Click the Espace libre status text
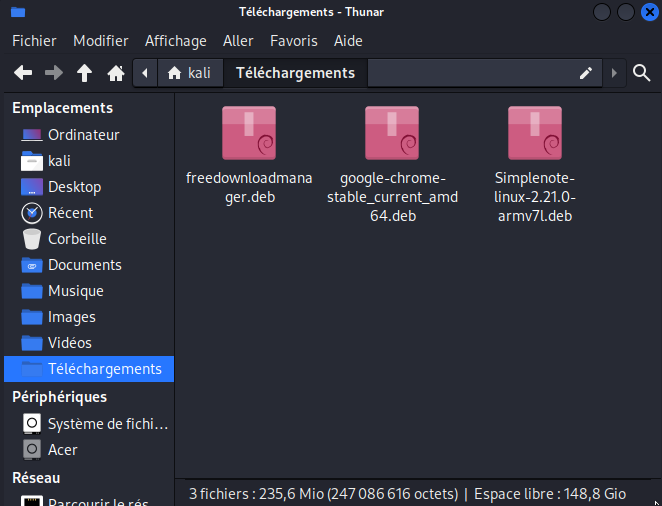This screenshot has width=662, height=506. (550, 494)
